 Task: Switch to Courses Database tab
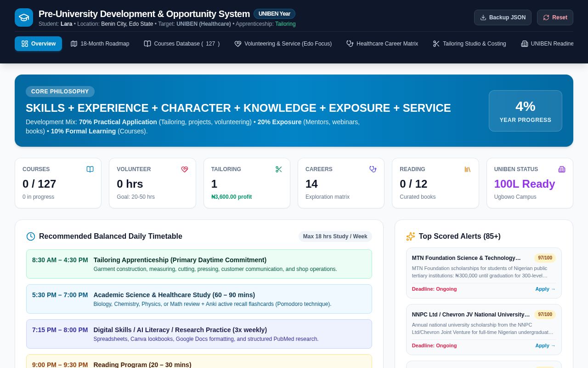coord(182,44)
